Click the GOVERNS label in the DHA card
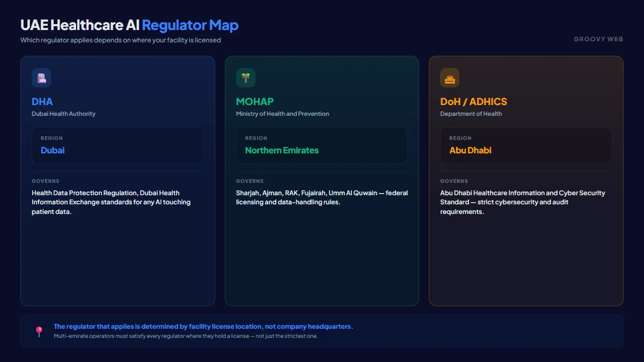This screenshot has height=362, width=644. (x=46, y=181)
